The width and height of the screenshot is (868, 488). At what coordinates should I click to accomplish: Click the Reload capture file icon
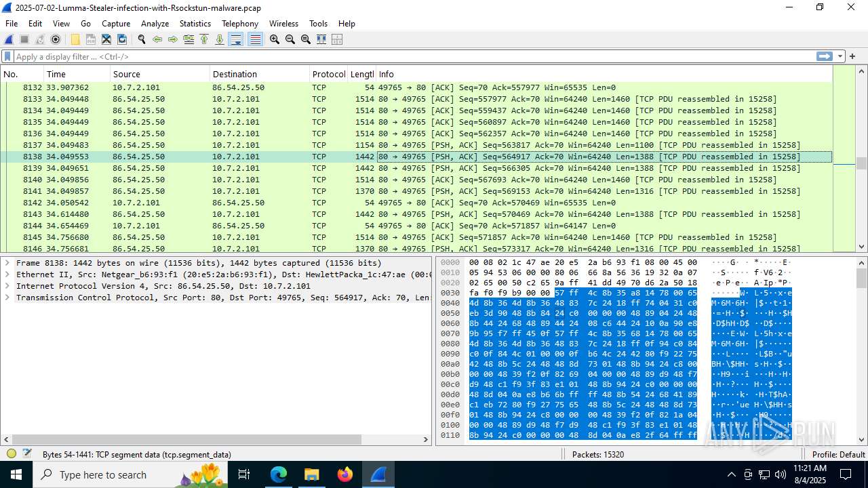(x=122, y=39)
